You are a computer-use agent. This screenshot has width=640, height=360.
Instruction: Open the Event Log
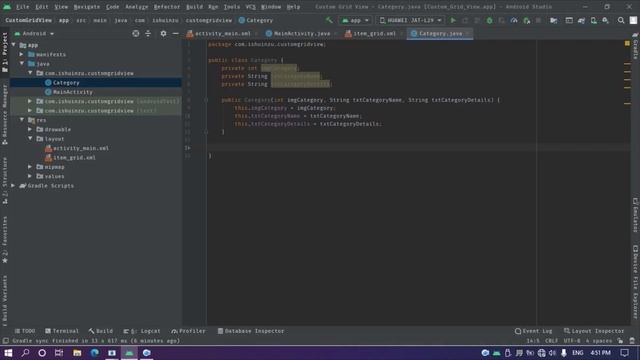click(533, 331)
